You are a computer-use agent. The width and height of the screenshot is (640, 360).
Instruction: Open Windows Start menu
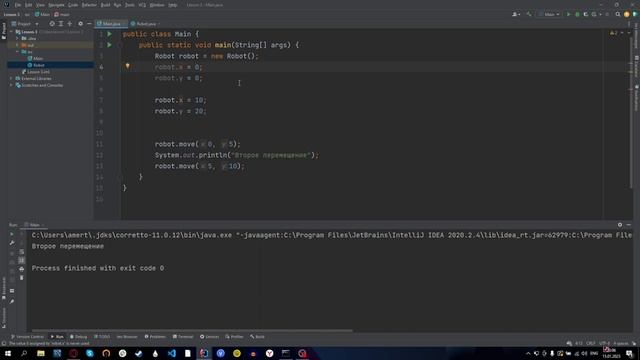point(8,353)
